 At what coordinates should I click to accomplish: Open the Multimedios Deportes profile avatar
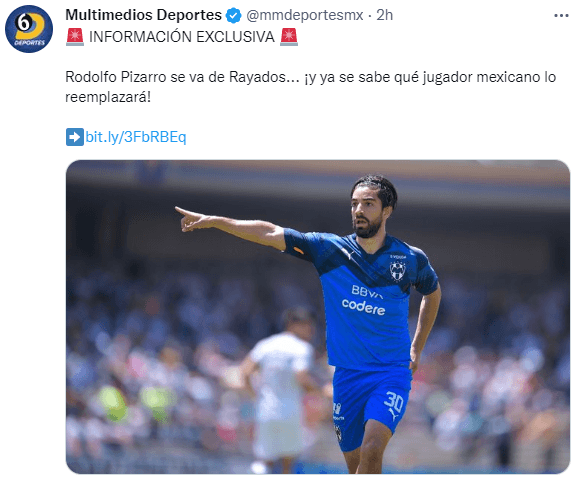29,29
